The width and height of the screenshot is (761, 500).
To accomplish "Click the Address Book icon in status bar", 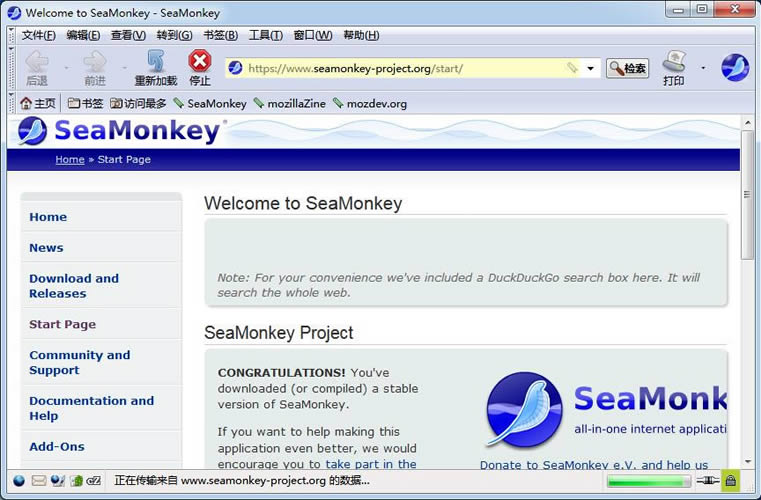I will coord(76,481).
